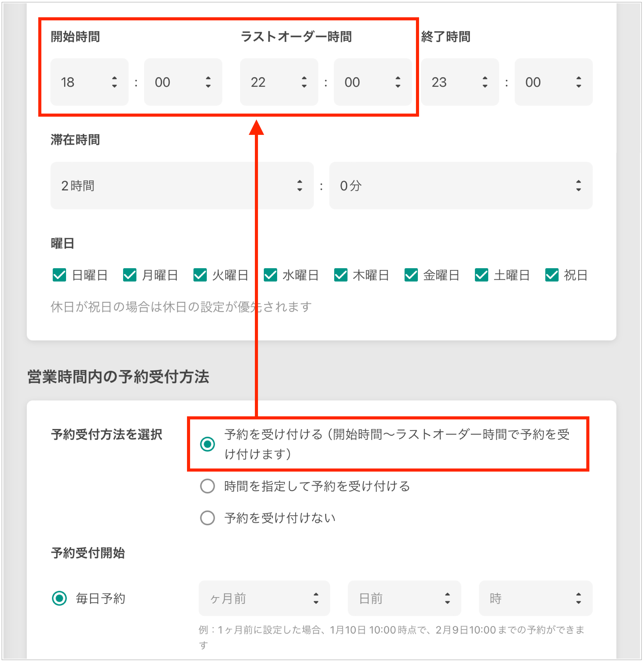Screen dimensions: 644x662
Task: Uncheck the 月曜日 checkbox
Action: click(130, 275)
